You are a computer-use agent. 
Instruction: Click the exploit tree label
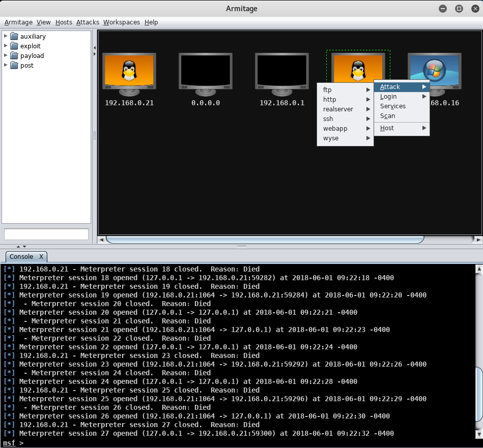point(30,46)
